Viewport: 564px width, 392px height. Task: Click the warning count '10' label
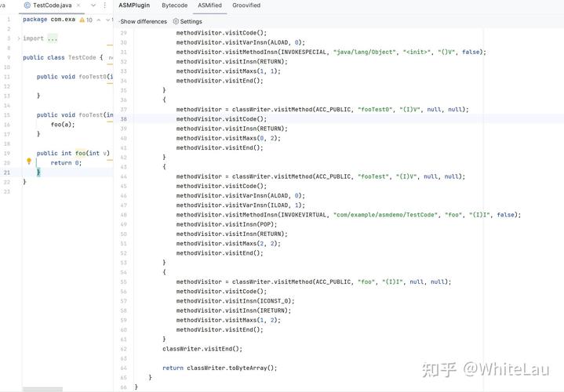[x=89, y=20]
